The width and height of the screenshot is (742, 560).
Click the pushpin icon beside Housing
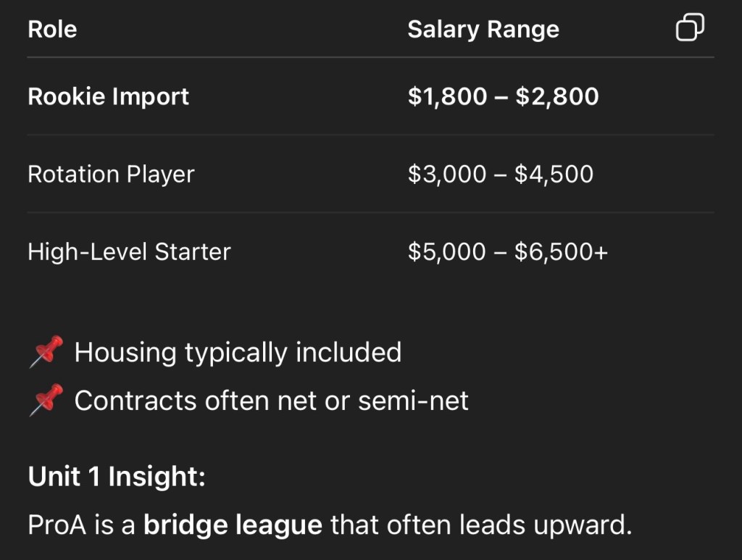point(45,354)
